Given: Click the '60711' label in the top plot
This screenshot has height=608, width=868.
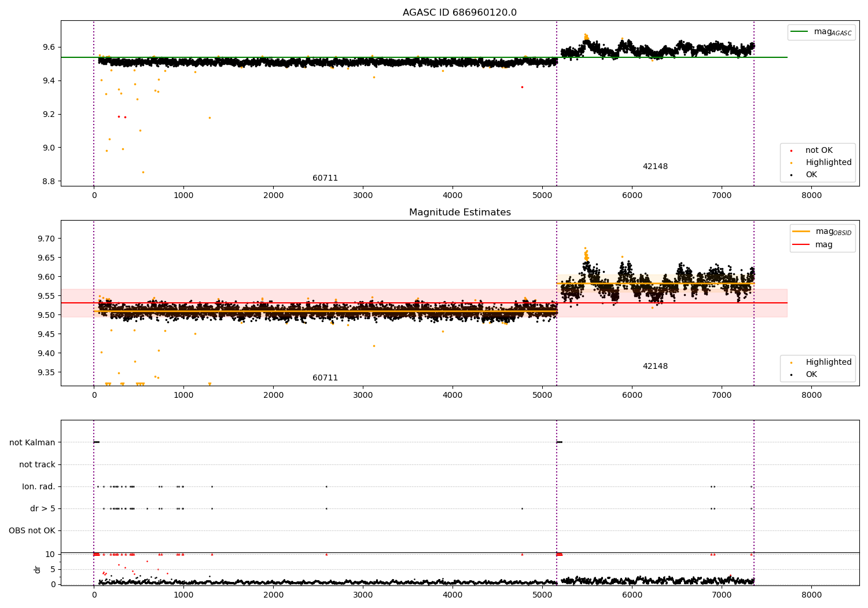Looking at the screenshot, I should click(x=325, y=178).
